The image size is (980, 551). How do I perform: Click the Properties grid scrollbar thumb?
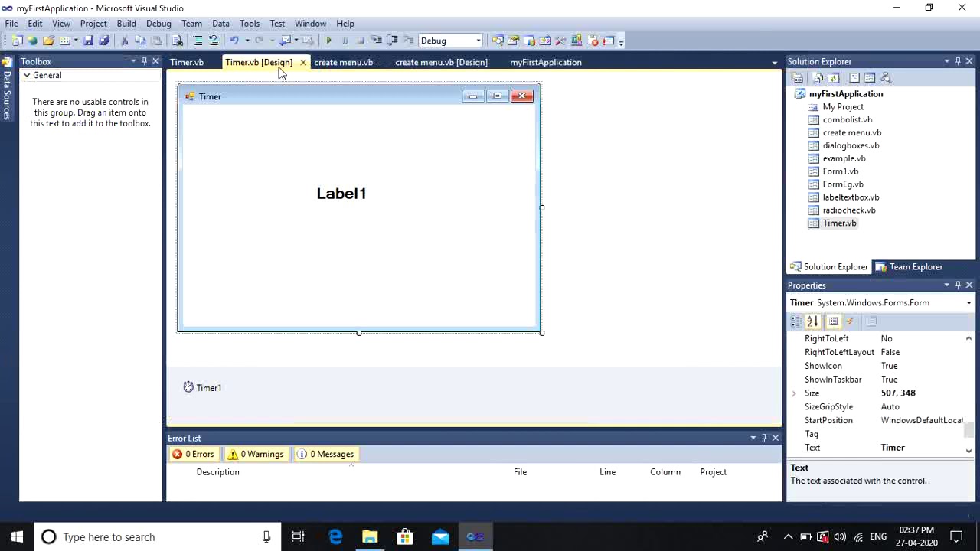pyautogui.click(x=969, y=429)
